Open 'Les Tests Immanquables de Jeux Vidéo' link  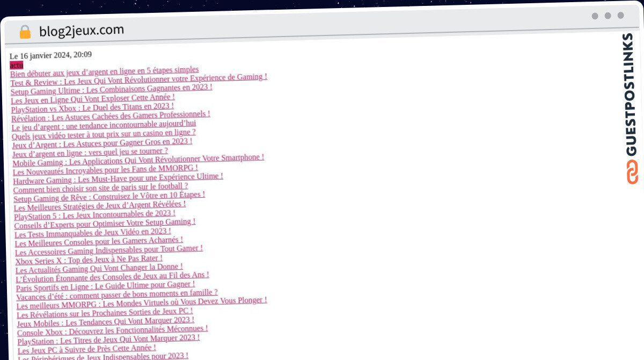(x=93, y=234)
